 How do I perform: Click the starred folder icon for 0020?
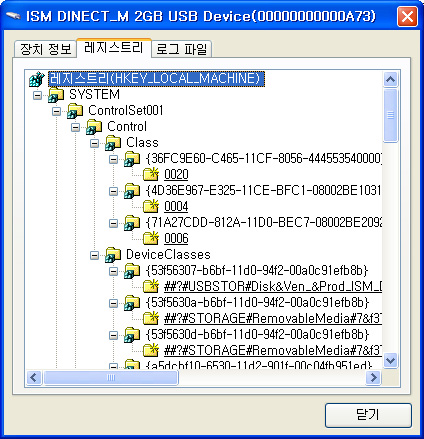point(151,174)
